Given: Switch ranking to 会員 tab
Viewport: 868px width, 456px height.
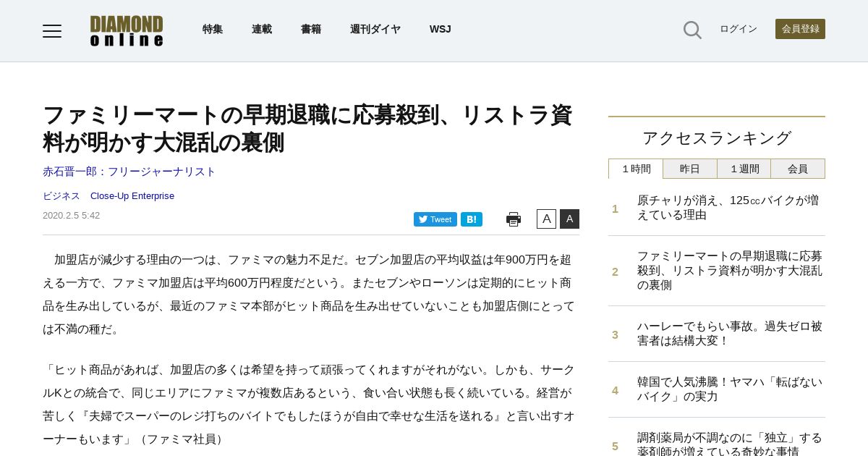Looking at the screenshot, I should pyautogui.click(x=798, y=169).
